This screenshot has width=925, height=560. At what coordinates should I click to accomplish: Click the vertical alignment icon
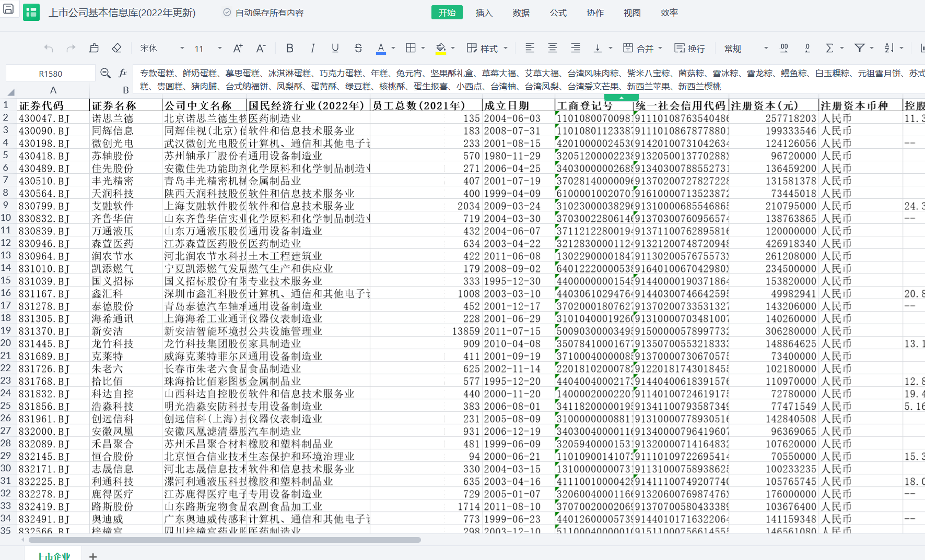click(x=598, y=49)
